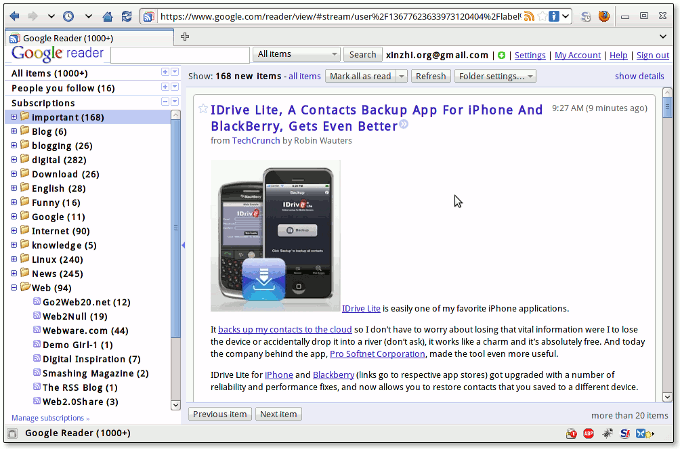Open Go2Web20.net feed
Viewport: 680px width, 449px height.
pos(86,302)
